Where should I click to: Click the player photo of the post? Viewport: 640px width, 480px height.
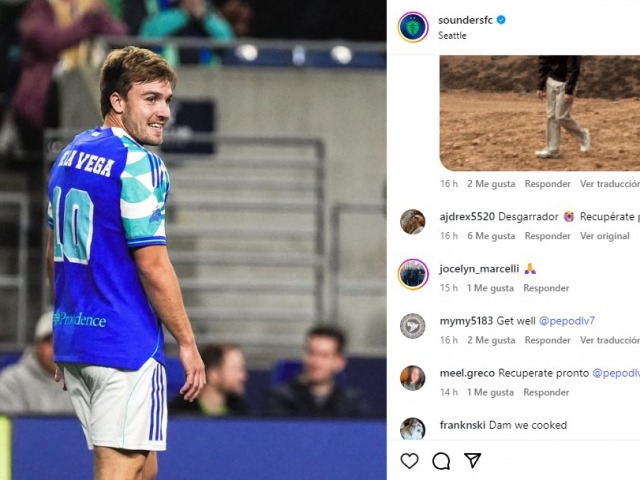click(x=193, y=240)
